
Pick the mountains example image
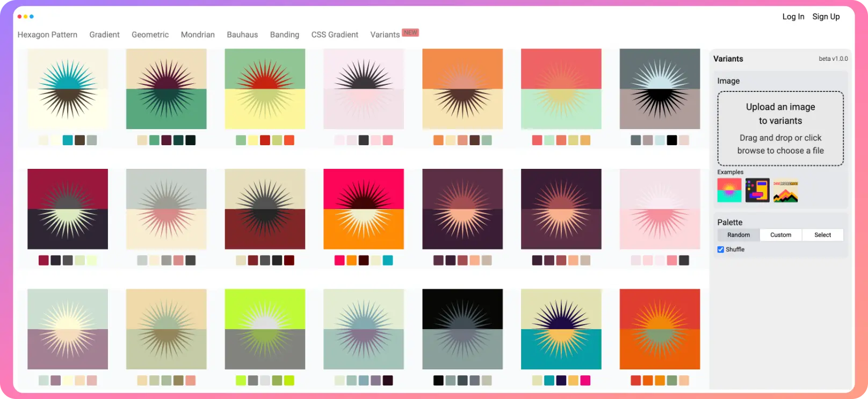785,190
